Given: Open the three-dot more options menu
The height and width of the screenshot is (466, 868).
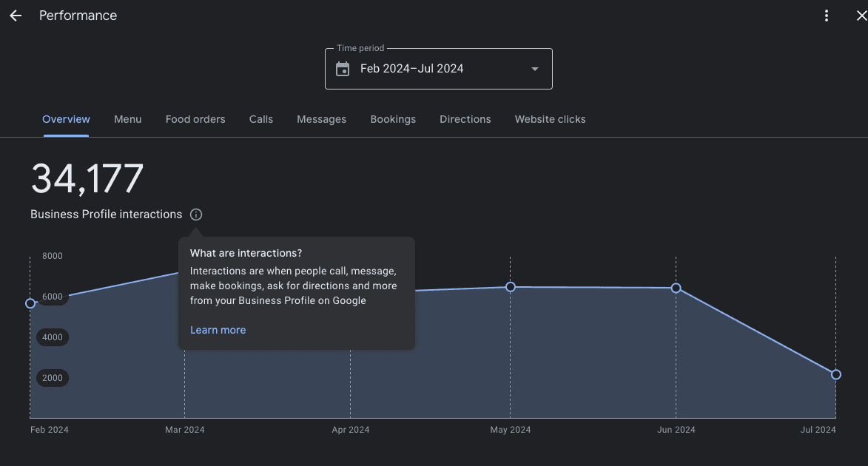Looking at the screenshot, I should pos(827,16).
